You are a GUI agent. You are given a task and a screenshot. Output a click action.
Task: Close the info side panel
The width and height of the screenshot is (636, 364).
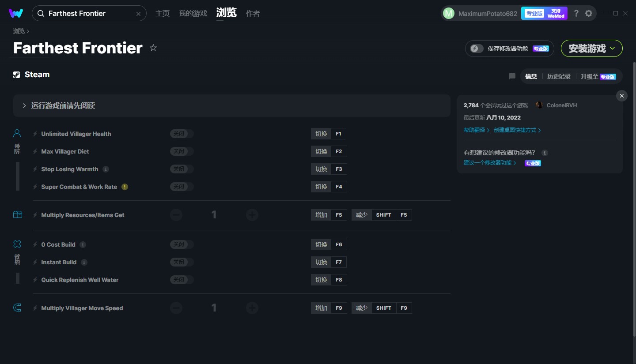pos(622,96)
